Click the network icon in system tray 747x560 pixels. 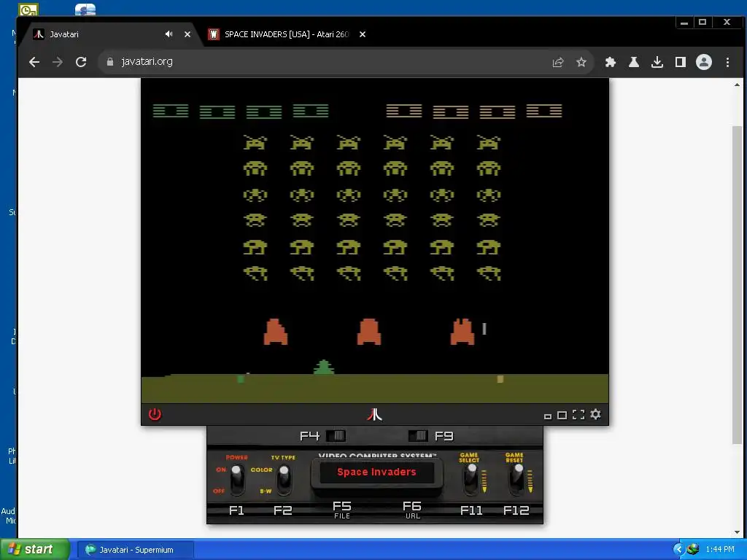click(693, 549)
